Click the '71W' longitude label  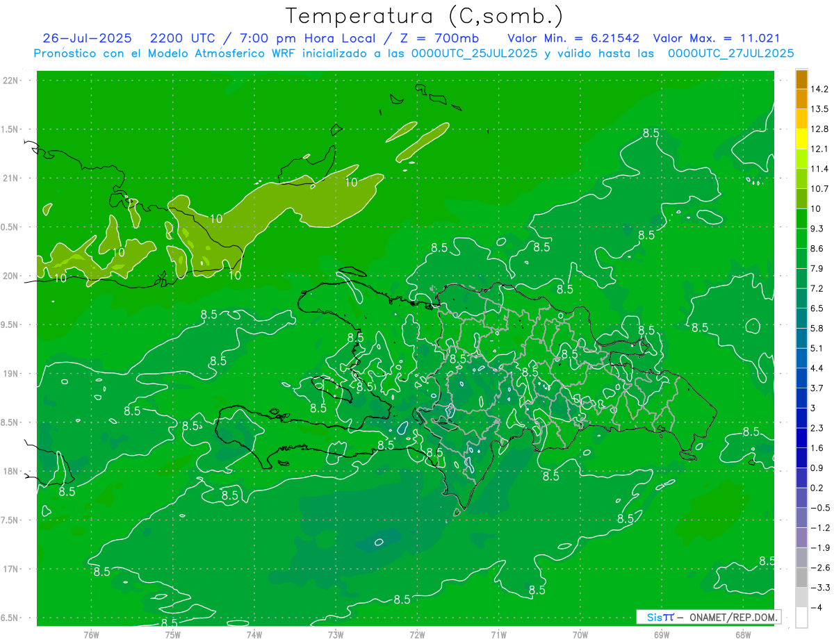click(498, 634)
